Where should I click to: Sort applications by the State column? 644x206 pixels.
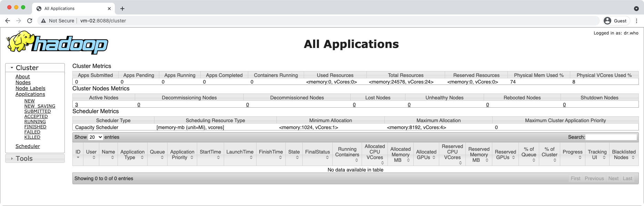(294, 154)
